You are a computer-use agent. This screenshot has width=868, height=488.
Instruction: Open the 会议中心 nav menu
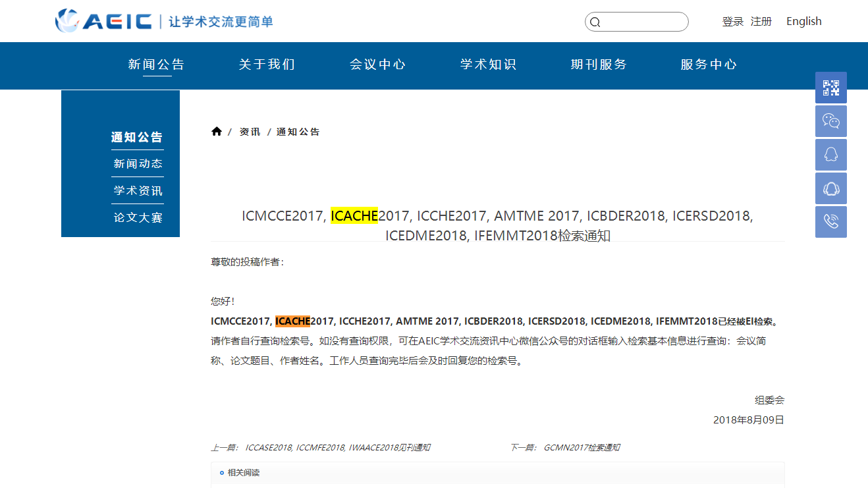(x=378, y=65)
